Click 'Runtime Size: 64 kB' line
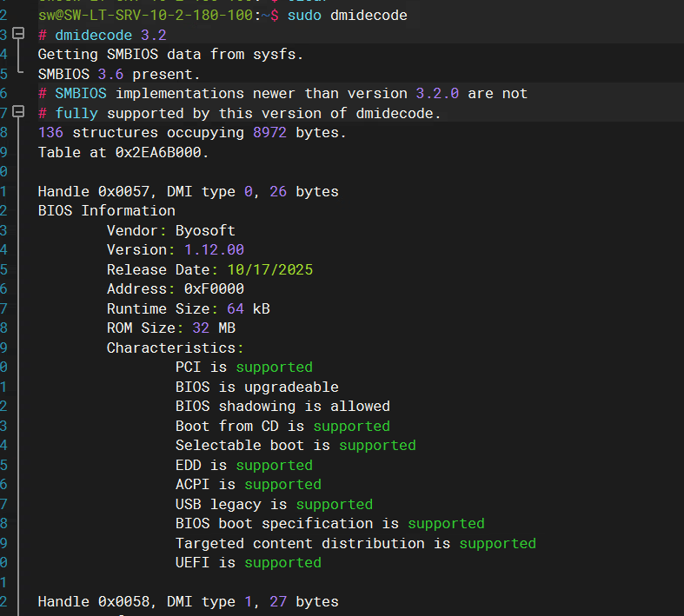684x616 pixels. point(189,308)
